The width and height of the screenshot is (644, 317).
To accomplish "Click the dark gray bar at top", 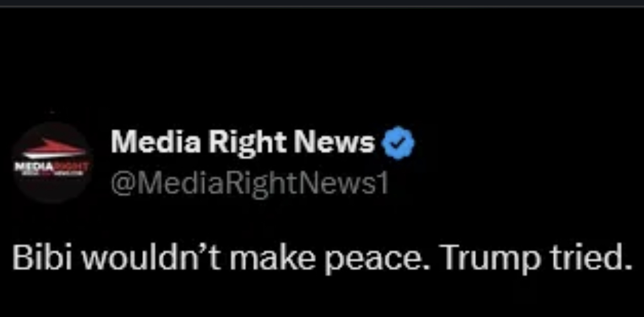I will 322,3.
